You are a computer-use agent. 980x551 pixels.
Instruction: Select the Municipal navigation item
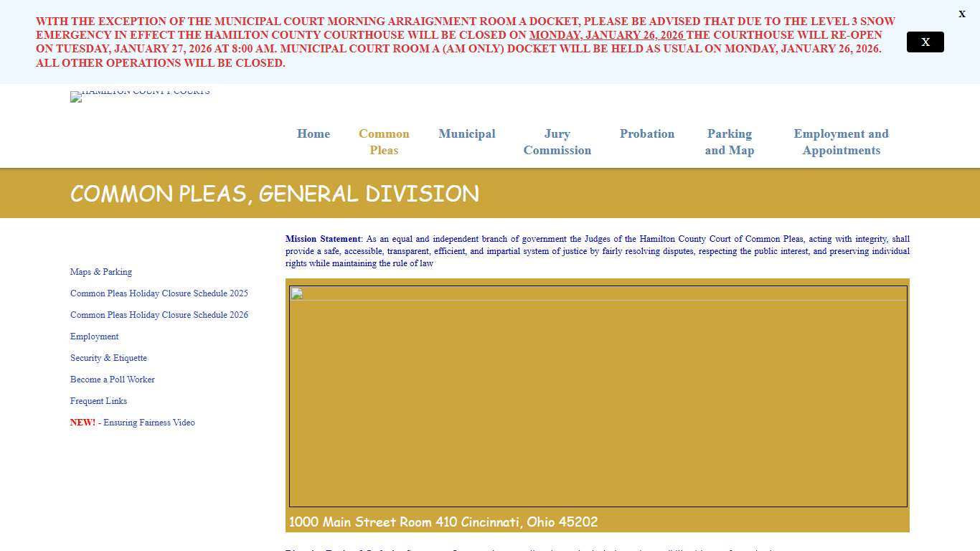point(466,134)
